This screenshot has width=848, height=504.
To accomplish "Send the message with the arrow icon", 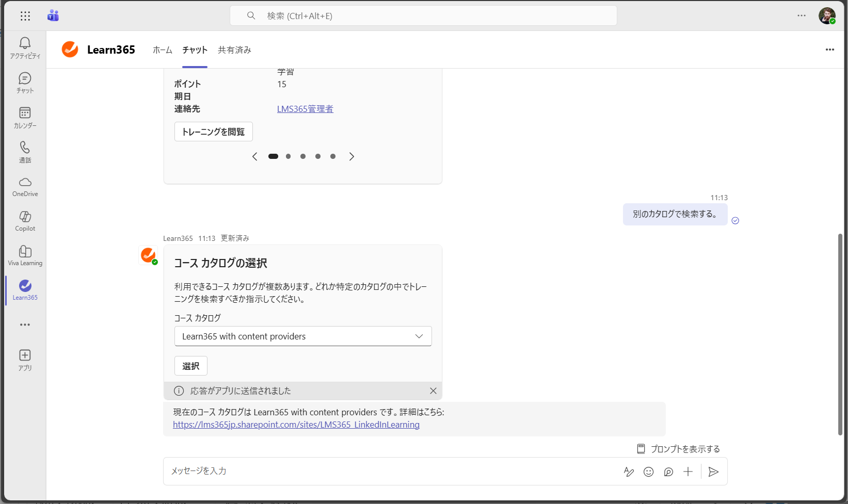I will [713, 472].
